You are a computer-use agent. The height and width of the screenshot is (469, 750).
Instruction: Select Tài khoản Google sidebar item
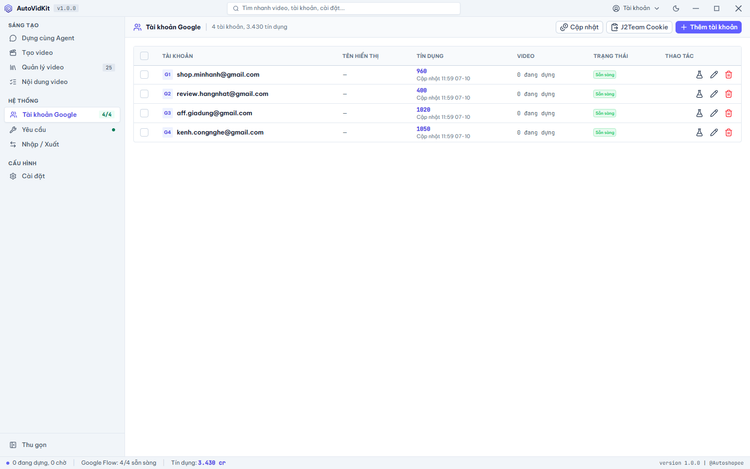(62, 115)
